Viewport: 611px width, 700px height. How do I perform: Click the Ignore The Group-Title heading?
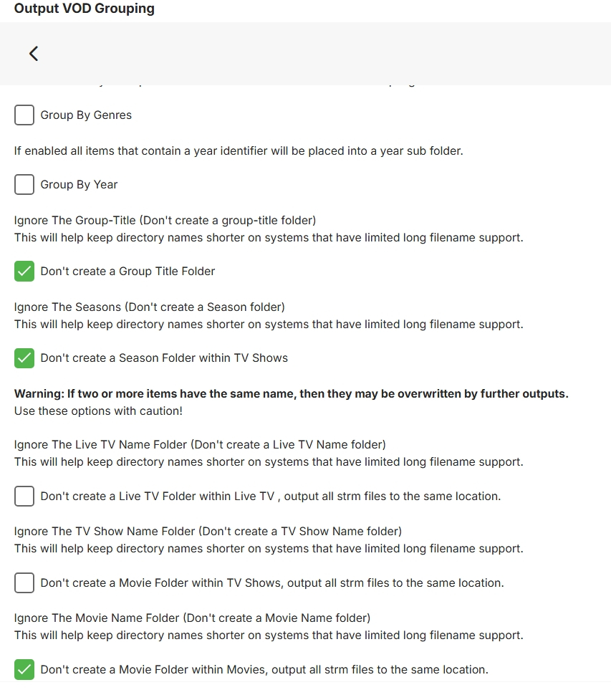tap(164, 220)
